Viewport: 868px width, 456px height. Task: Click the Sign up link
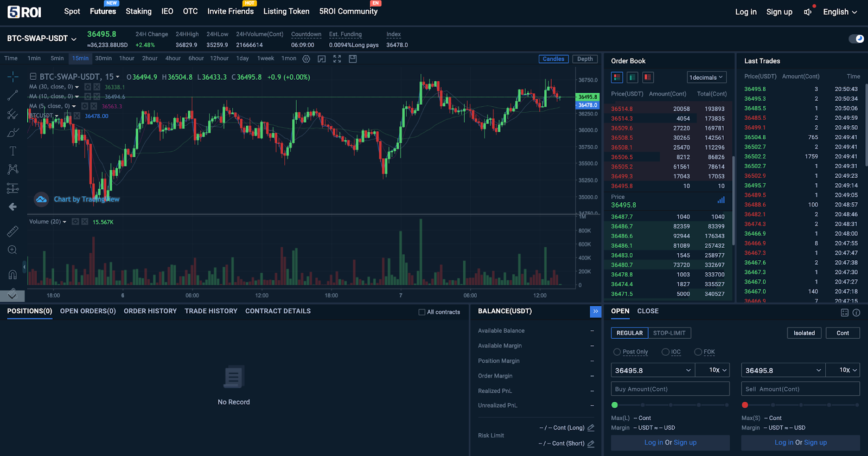tap(779, 11)
